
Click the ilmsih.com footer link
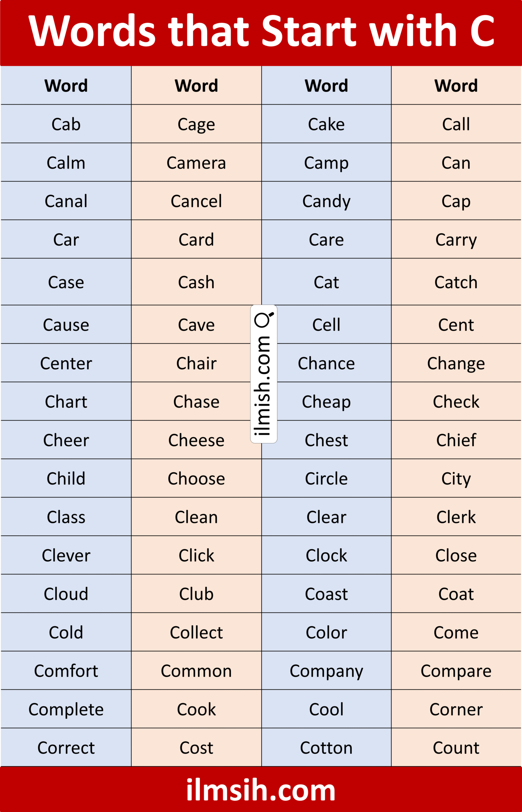point(261,790)
